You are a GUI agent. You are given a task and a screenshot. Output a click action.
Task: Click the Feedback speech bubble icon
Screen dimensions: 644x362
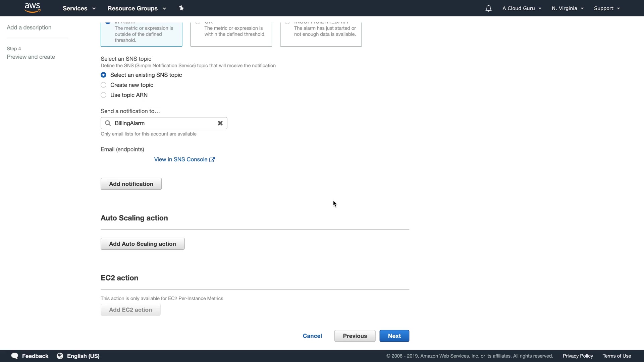15,356
